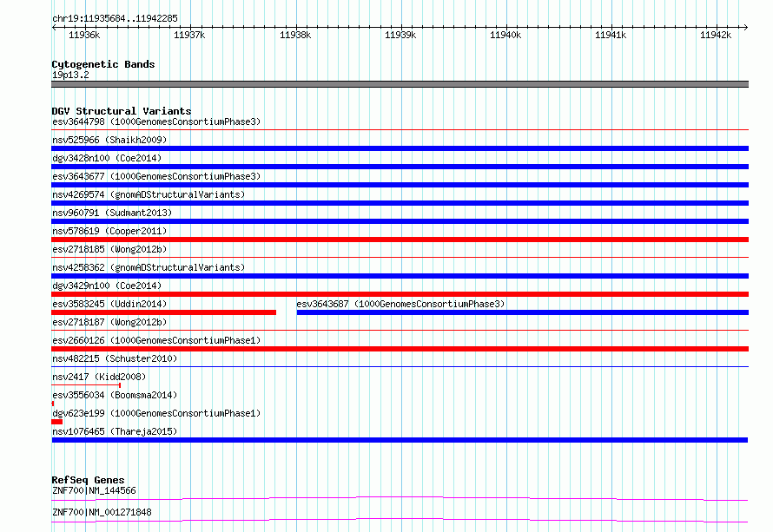Click esv3643687 1000GenomesConsortiumPhase3 blue bar
773x532 pixels.
coord(523,312)
